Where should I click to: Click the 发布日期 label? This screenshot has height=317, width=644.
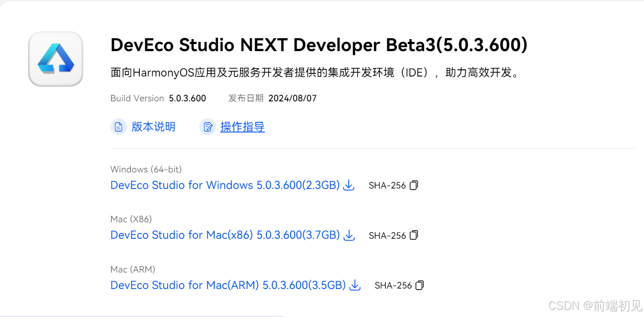tap(246, 99)
